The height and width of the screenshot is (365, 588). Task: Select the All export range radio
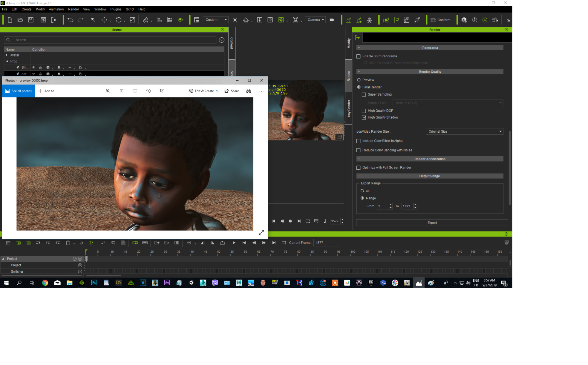click(362, 191)
